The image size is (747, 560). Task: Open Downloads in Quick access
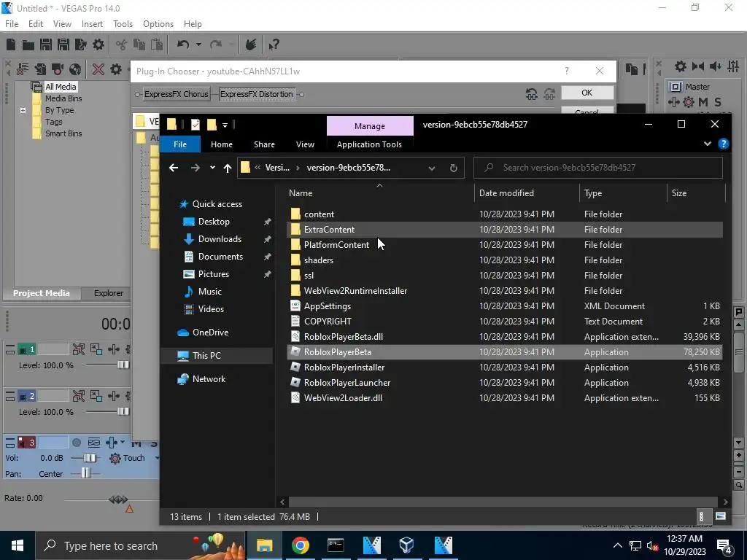coord(220,239)
